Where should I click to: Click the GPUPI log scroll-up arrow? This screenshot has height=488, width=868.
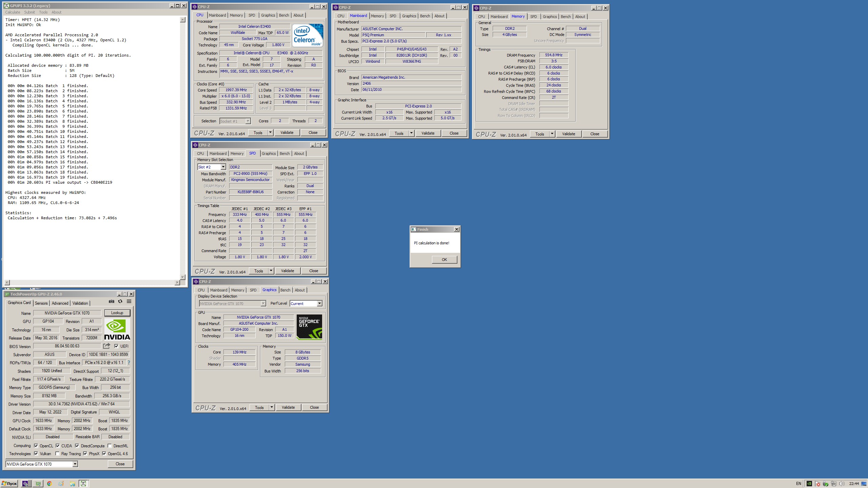(x=183, y=20)
